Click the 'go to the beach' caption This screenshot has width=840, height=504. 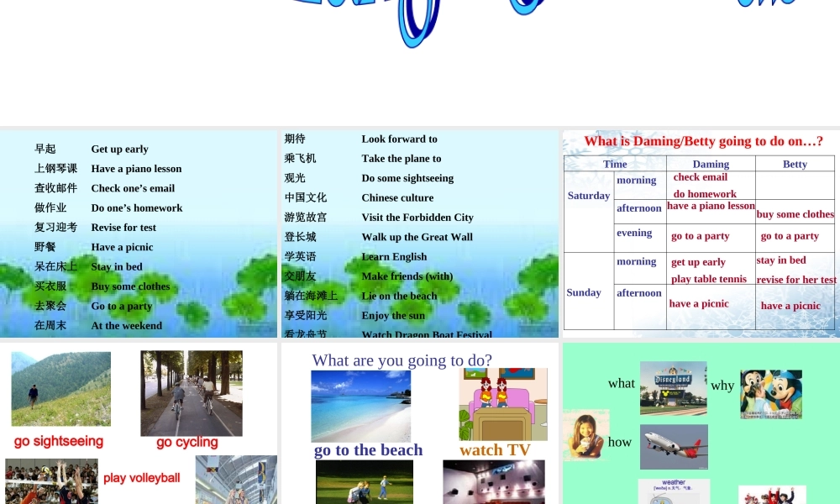(368, 450)
